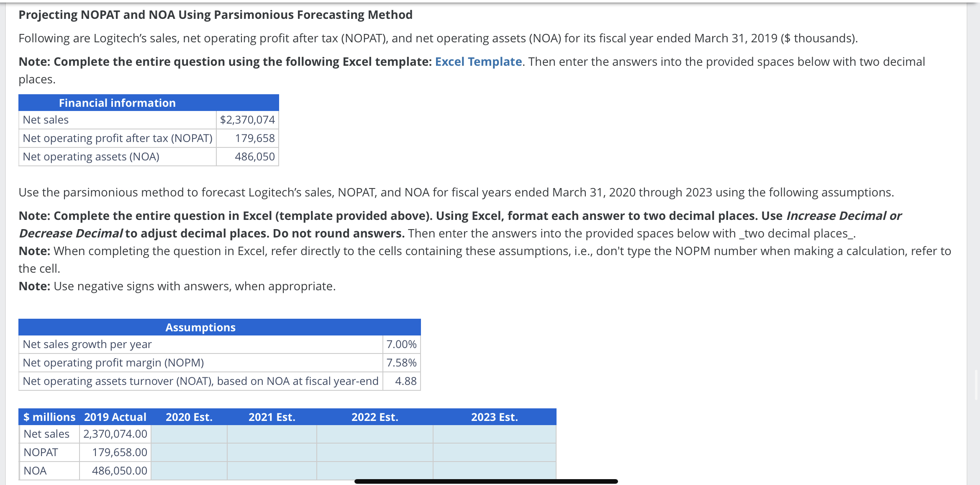Click the 2022 Est. NOPAT input cell
Screen dimensions: 980x485
[374, 452]
